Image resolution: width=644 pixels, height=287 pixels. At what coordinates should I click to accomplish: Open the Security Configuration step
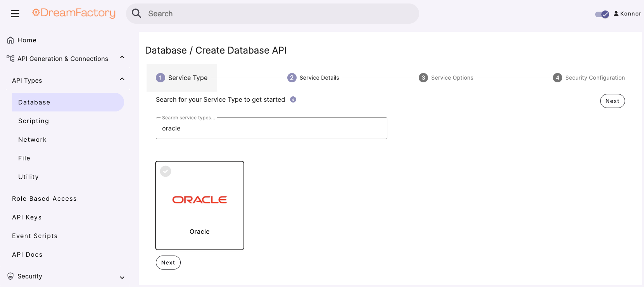point(589,78)
